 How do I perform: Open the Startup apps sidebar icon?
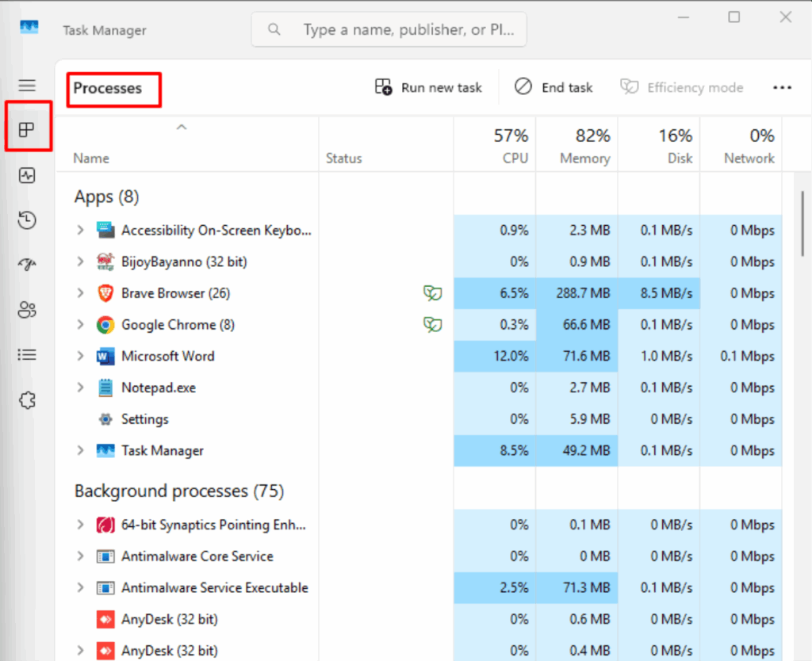[x=27, y=265]
